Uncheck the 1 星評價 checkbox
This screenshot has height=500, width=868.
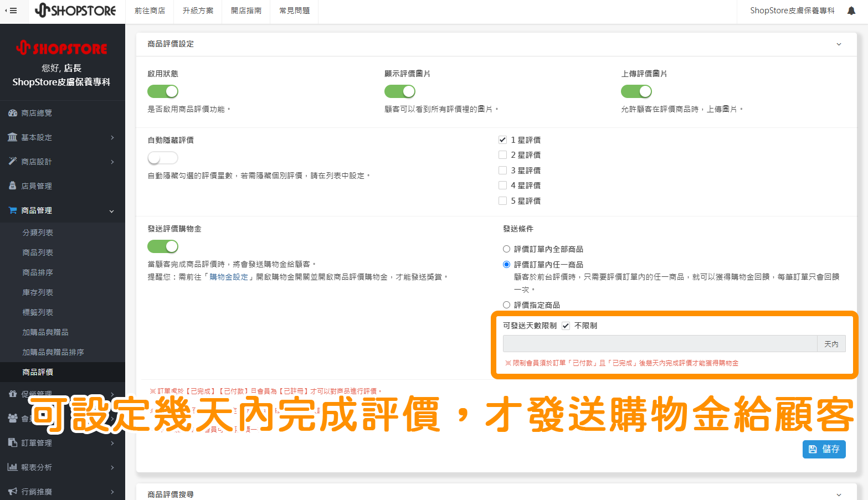[503, 140]
